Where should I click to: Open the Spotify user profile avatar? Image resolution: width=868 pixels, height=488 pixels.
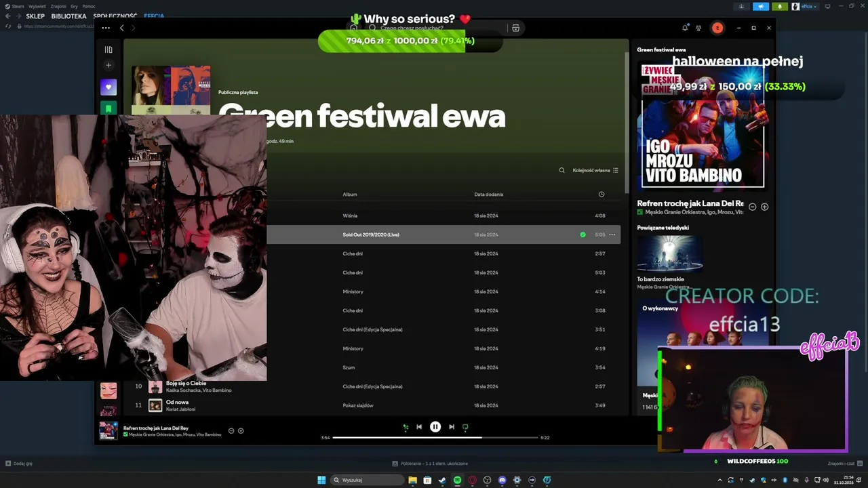[x=717, y=28]
